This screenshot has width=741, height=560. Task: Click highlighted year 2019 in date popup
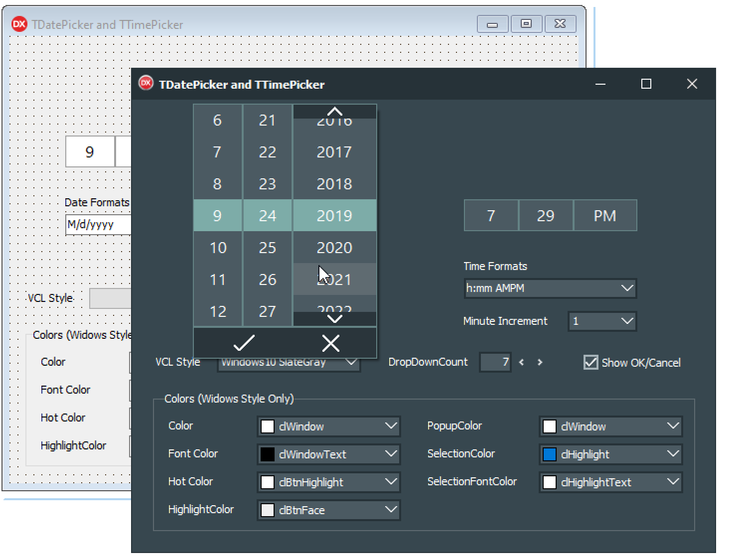pos(335,216)
